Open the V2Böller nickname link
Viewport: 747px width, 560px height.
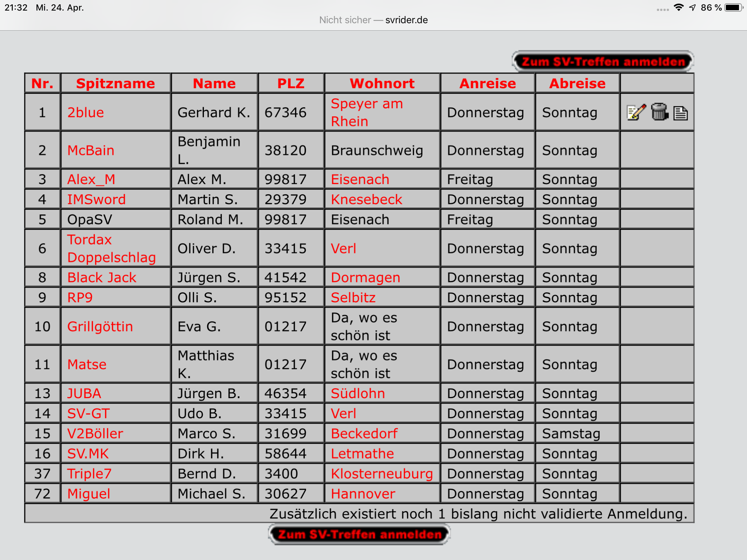[x=95, y=433]
